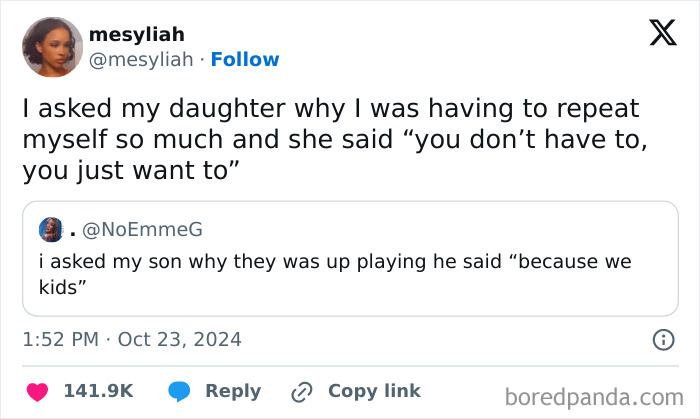Click the dot display name in the quoted tweet
This screenshot has width=700, height=419.
(72, 231)
